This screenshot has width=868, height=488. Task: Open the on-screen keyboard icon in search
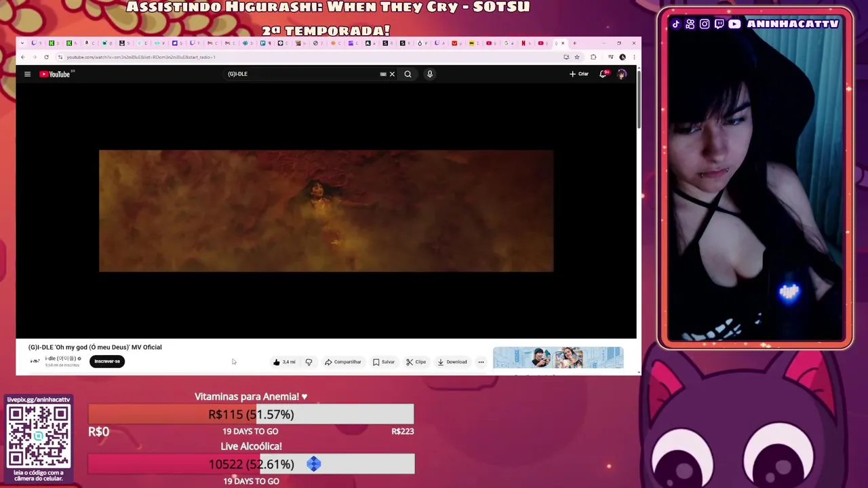[383, 74]
